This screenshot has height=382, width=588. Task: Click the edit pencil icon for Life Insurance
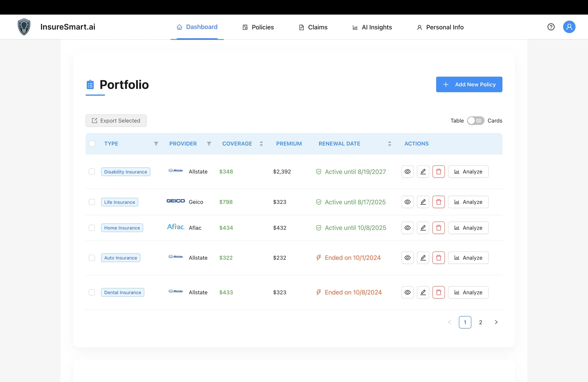click(x=423, y=202)
